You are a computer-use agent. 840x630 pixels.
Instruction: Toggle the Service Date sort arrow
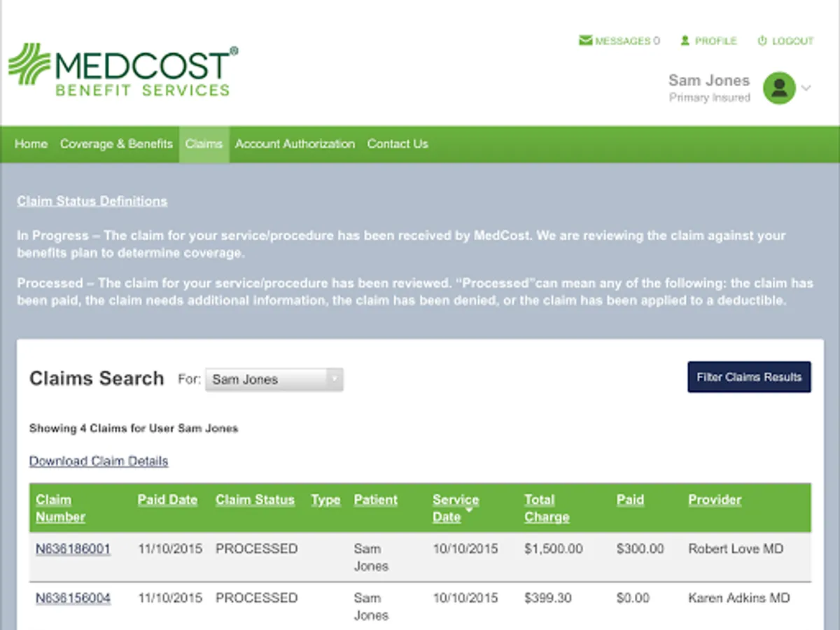469,510
